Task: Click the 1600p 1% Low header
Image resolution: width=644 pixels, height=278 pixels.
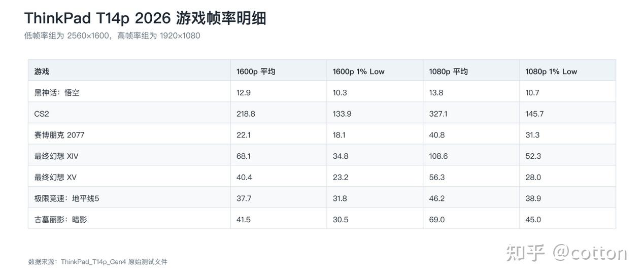Action: click(358, 72)
